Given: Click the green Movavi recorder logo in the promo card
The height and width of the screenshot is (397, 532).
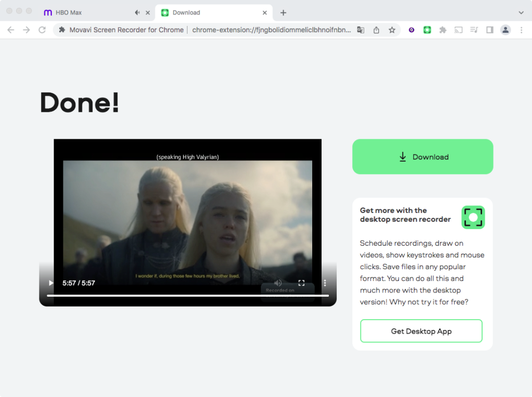Looking at the screenshot, I should (473, 217).
